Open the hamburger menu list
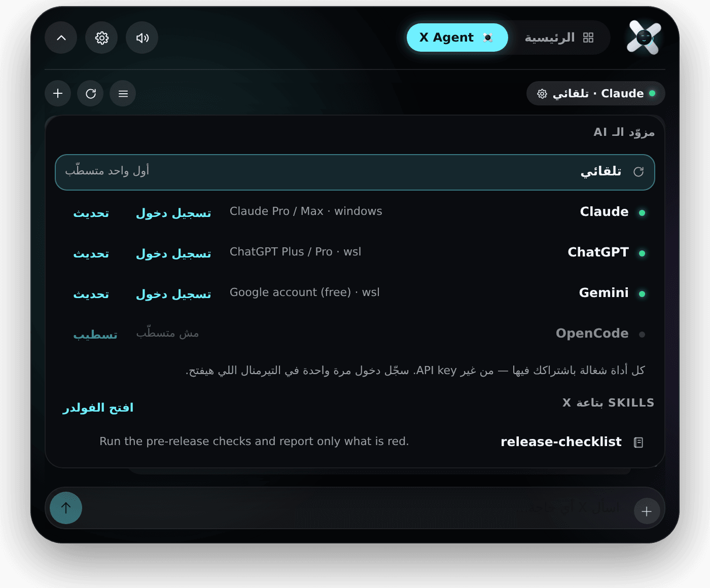The width and height of the screenshot is (710, 588). (123, 93)
